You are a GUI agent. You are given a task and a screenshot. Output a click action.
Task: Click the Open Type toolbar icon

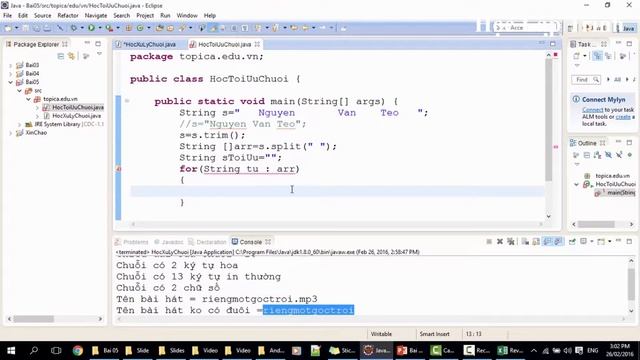(160, 28)
